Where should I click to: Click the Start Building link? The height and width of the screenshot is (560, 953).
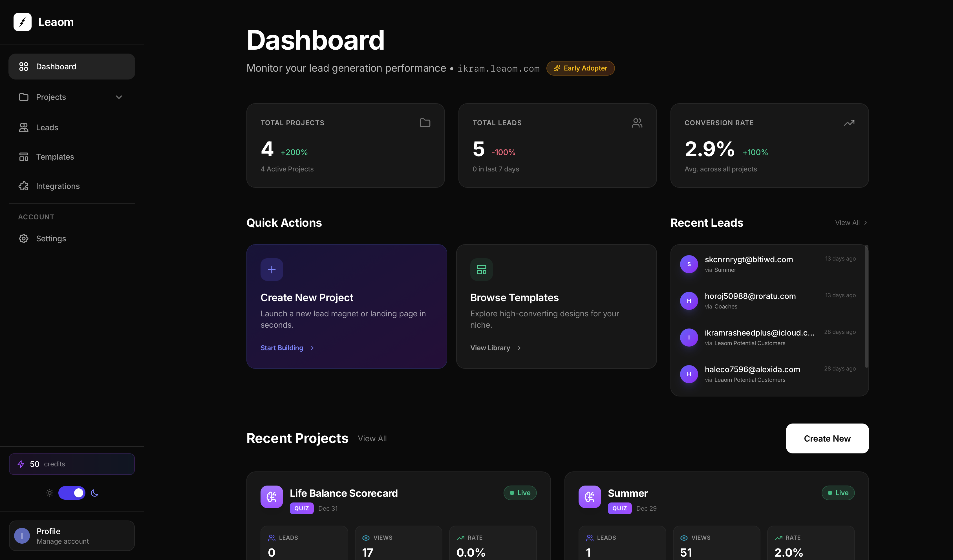282,347
